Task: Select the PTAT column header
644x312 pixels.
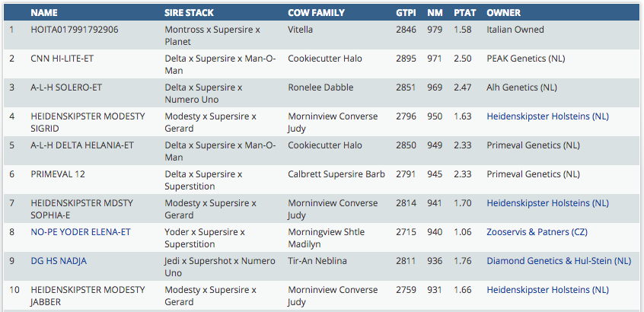Action: [464, 13]
